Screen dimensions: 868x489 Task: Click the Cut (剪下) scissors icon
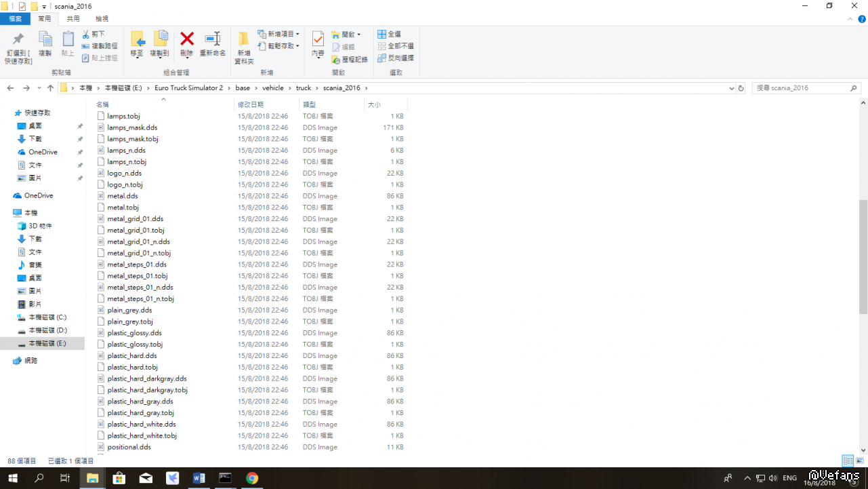86,34
